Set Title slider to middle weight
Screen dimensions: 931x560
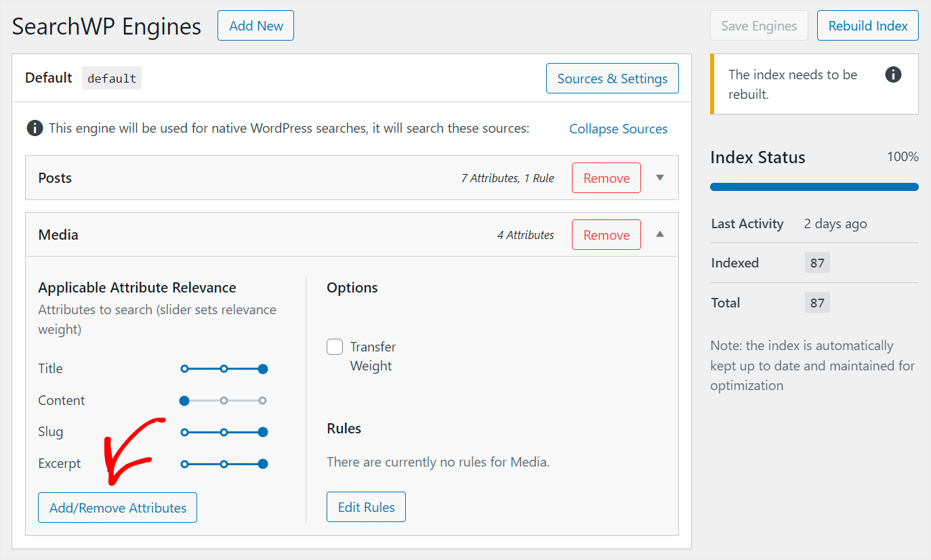click(x=224, y=369)
